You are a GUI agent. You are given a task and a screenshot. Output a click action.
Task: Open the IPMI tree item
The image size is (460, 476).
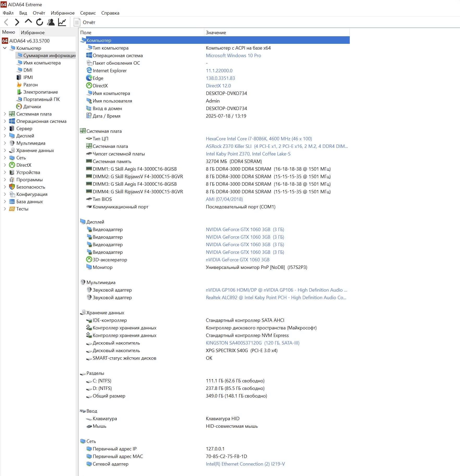point(25,77)
